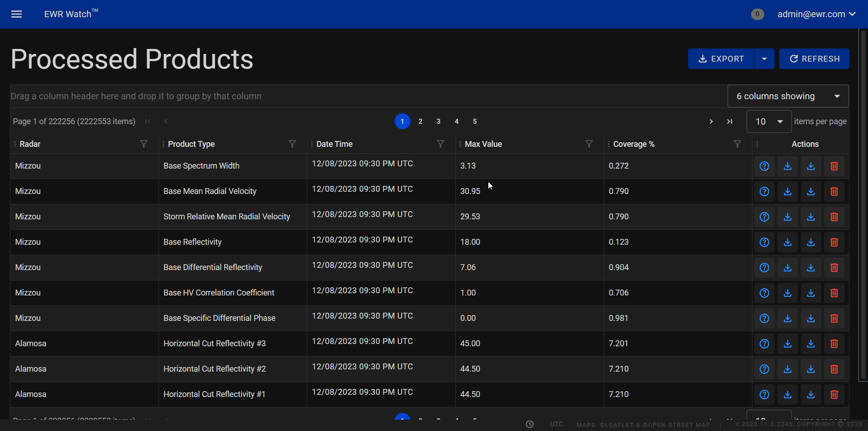Open the hamburger navigation menu

pos(17,14)
